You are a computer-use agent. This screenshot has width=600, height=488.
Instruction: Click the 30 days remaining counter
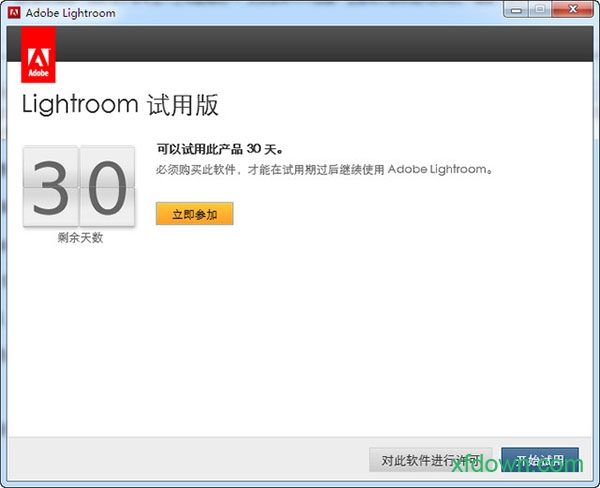(x=79, y=186)
